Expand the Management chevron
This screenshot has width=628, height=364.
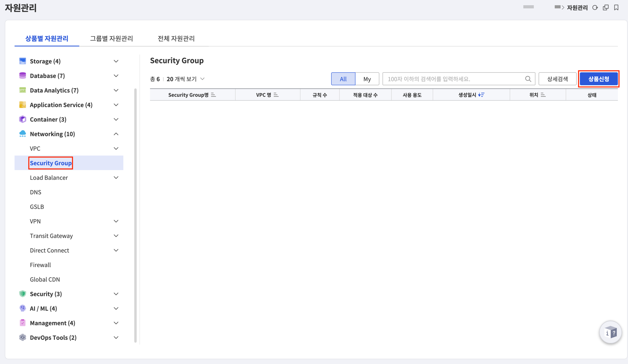click(x=116, y=323)
